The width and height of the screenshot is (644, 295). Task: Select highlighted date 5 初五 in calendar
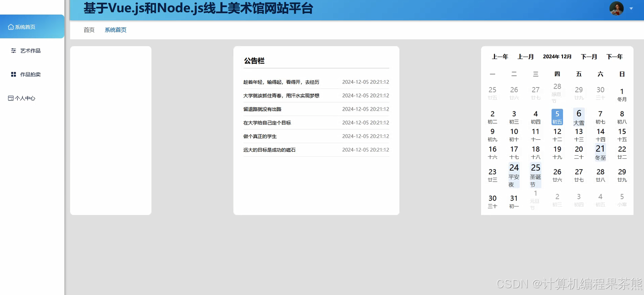(x=557, y=117)
